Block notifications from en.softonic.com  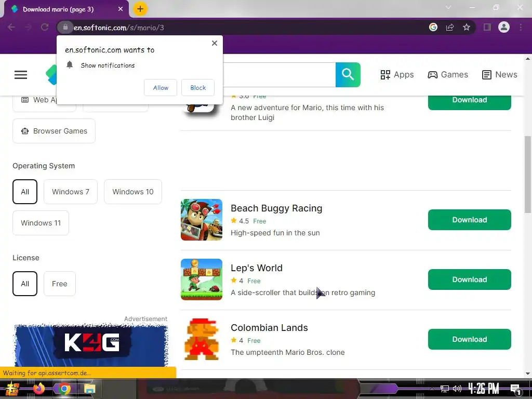198,87
